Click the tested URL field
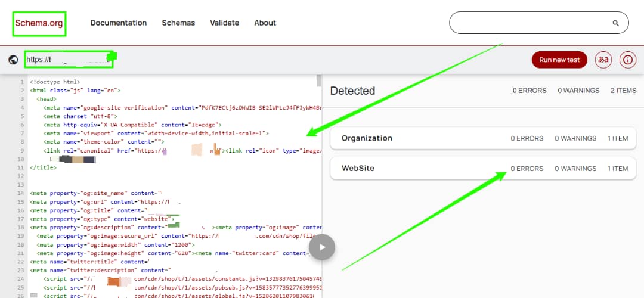644x298 pixels. pyautogui.click(x=68, y=60)
